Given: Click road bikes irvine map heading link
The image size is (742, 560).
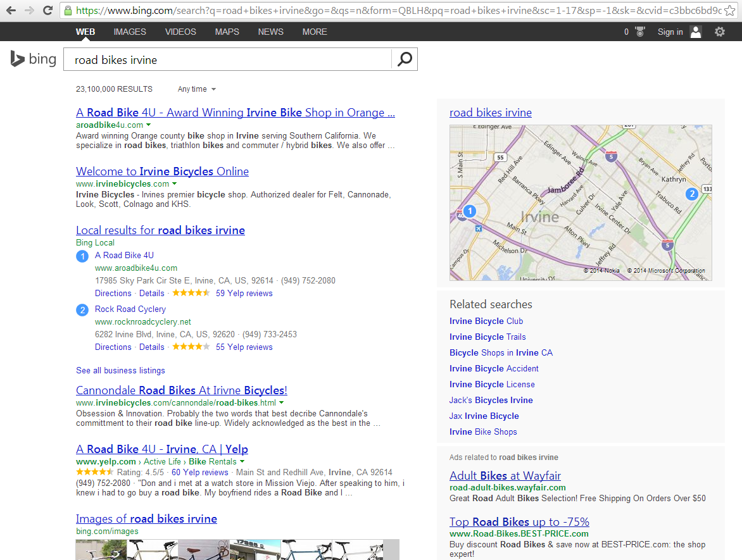Looking at the screenshot, I should (x=490, y=113).
